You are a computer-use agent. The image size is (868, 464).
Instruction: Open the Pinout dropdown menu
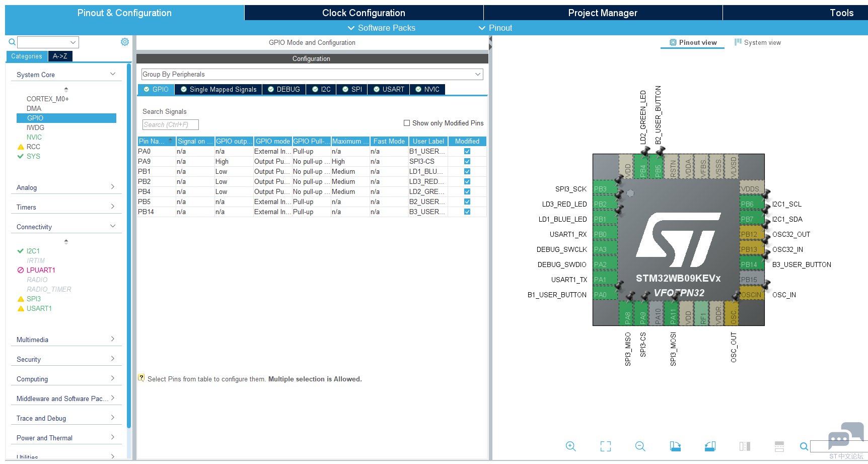coord(495,28)
